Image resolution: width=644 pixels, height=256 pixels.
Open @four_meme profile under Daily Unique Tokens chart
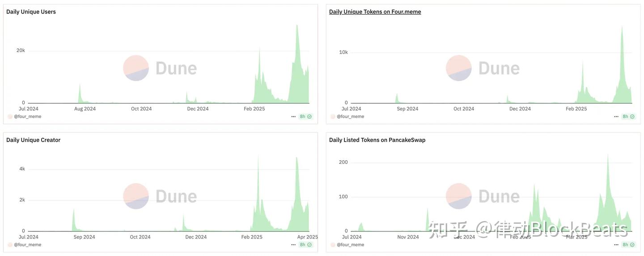(350, 116)
